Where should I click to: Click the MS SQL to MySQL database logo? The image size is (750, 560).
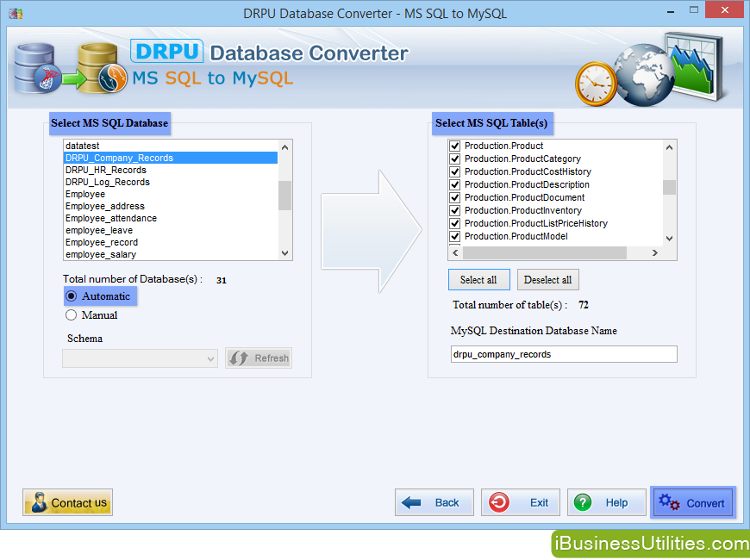tap(69, 68)
